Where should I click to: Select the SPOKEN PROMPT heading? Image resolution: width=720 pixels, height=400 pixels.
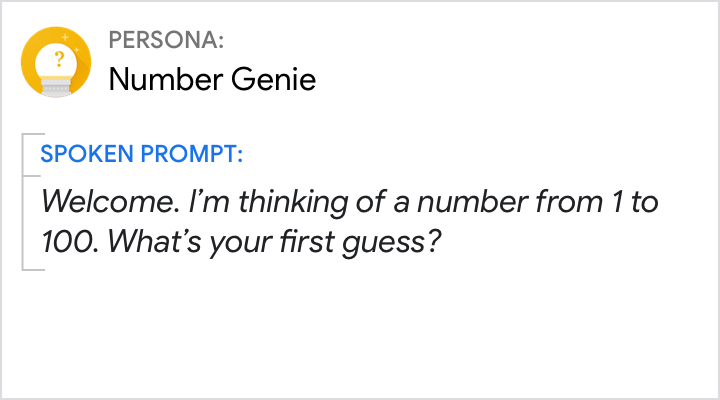pos(141,155)
